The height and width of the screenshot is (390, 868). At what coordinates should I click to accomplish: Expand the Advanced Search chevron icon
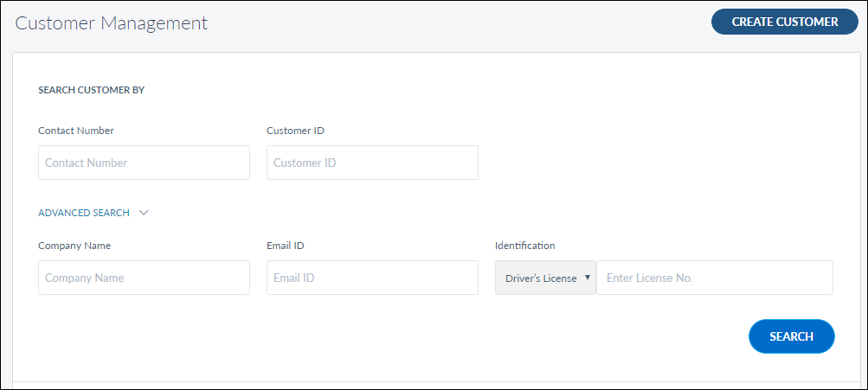pyautogui.click(x=144, y=213)
